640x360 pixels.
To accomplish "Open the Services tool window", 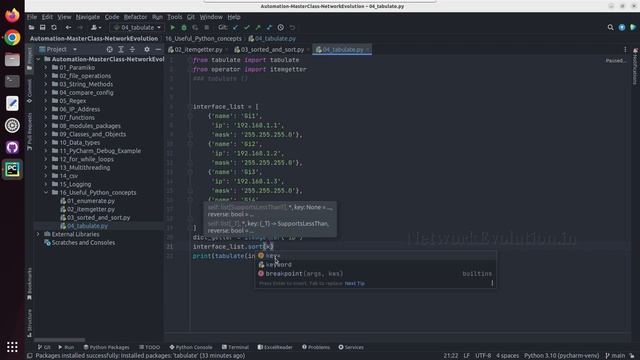I will [x=351, y=347].
